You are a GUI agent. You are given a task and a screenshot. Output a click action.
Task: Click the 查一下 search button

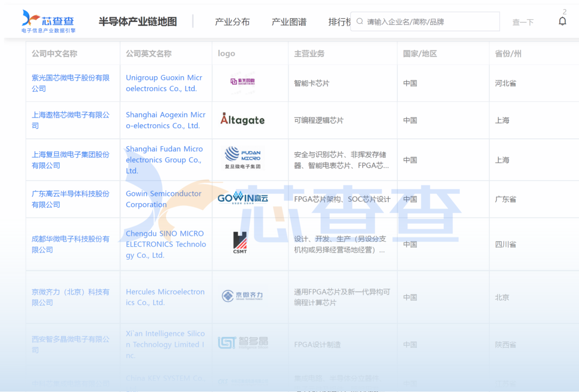523,22
